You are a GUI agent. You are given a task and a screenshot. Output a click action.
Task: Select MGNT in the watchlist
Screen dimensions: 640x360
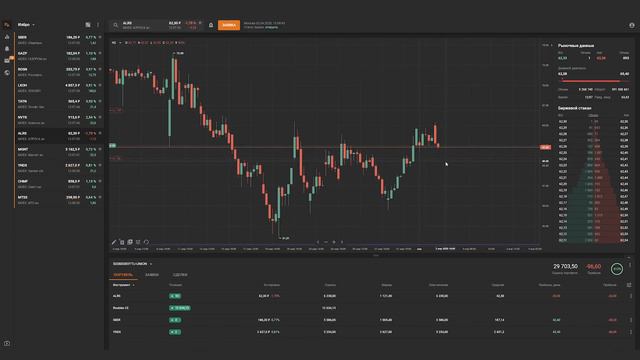(59, 152)
